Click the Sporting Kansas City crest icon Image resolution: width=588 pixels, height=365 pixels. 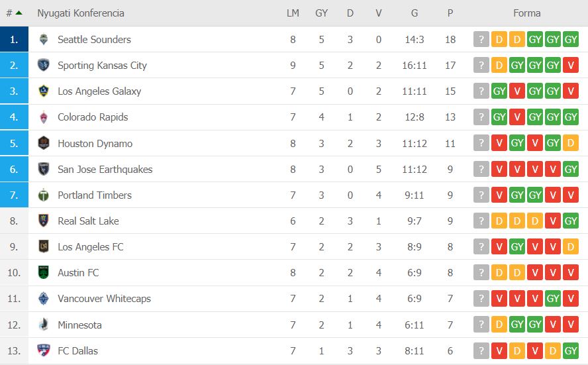click(44, 65)
